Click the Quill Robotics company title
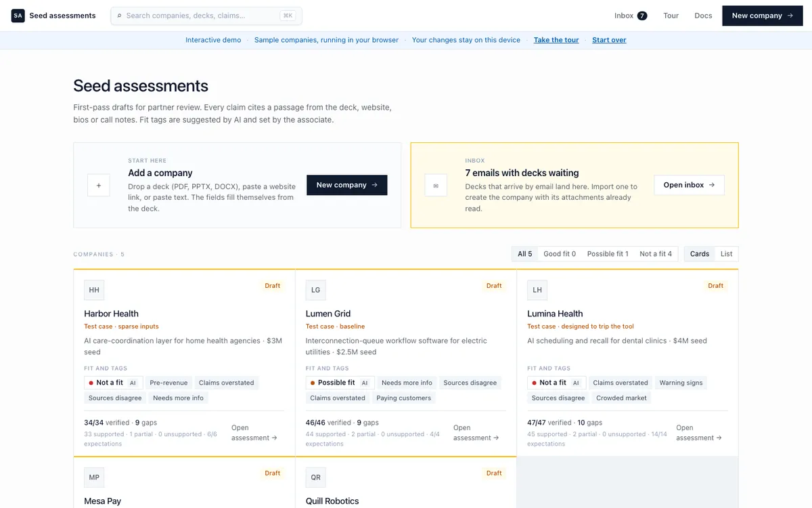The width and height of the screenshot is (812, 508). pos(332,501)
